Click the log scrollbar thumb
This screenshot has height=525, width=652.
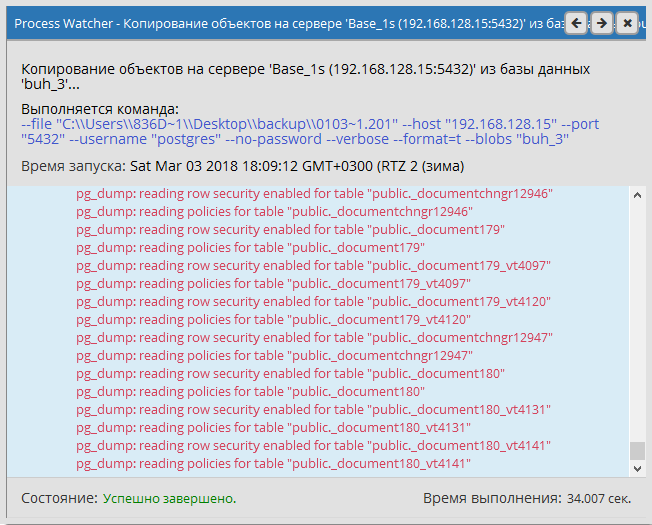(x=637, y=450)
